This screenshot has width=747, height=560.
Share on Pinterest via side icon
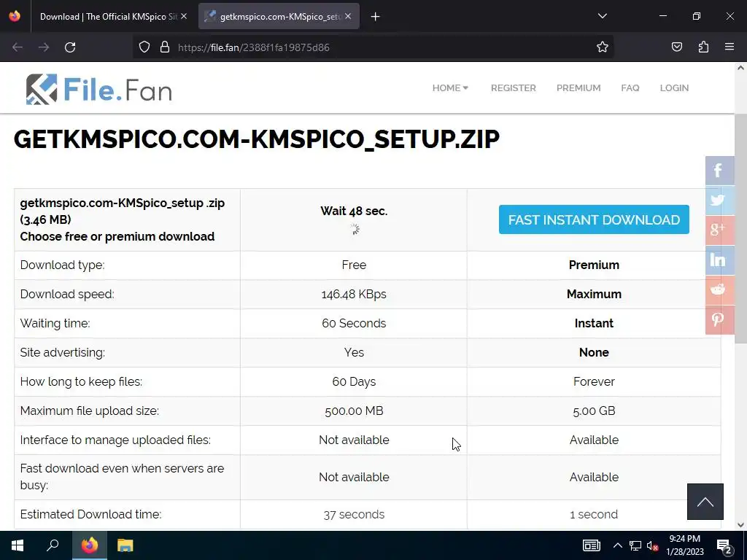[719, 319]
